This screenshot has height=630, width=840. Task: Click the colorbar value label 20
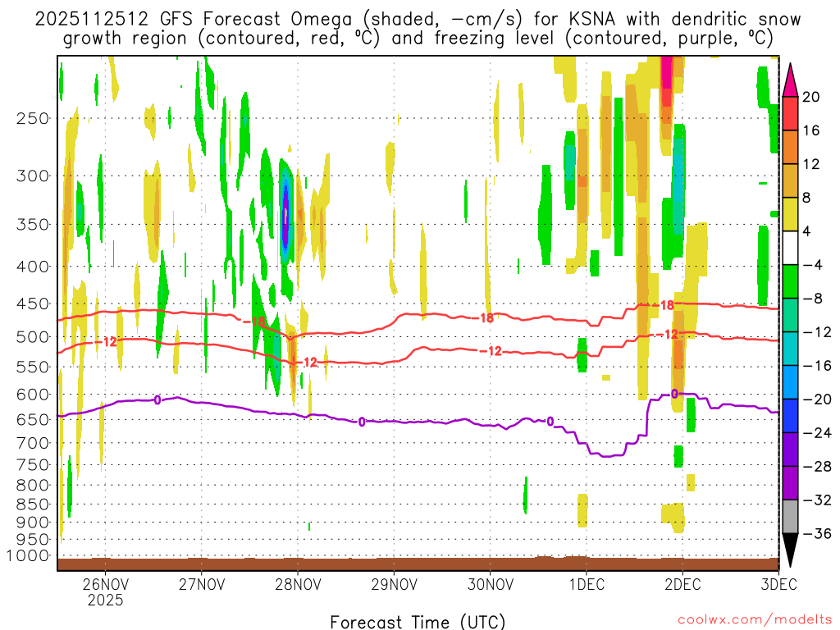click(811, 97)
